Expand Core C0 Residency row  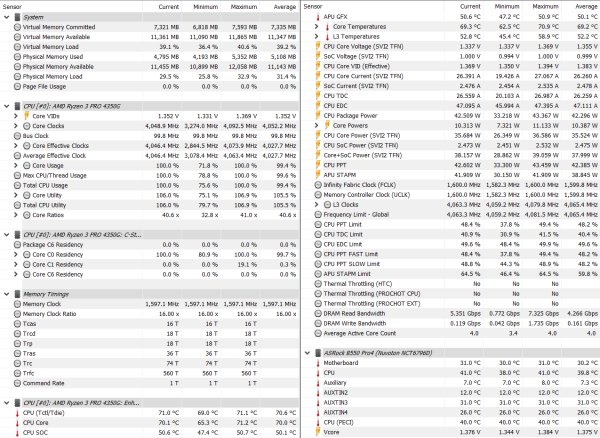(x=16, y=254)
